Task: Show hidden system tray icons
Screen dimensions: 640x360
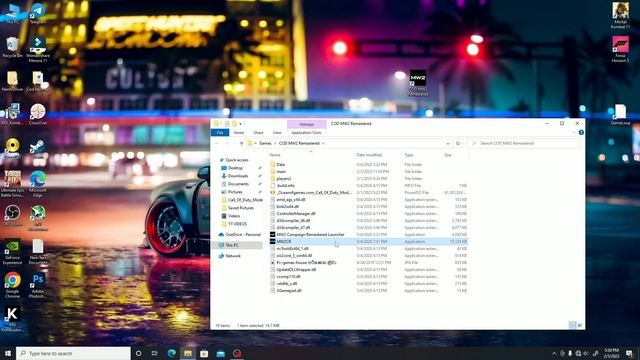Action: click(x=554, y=353)
